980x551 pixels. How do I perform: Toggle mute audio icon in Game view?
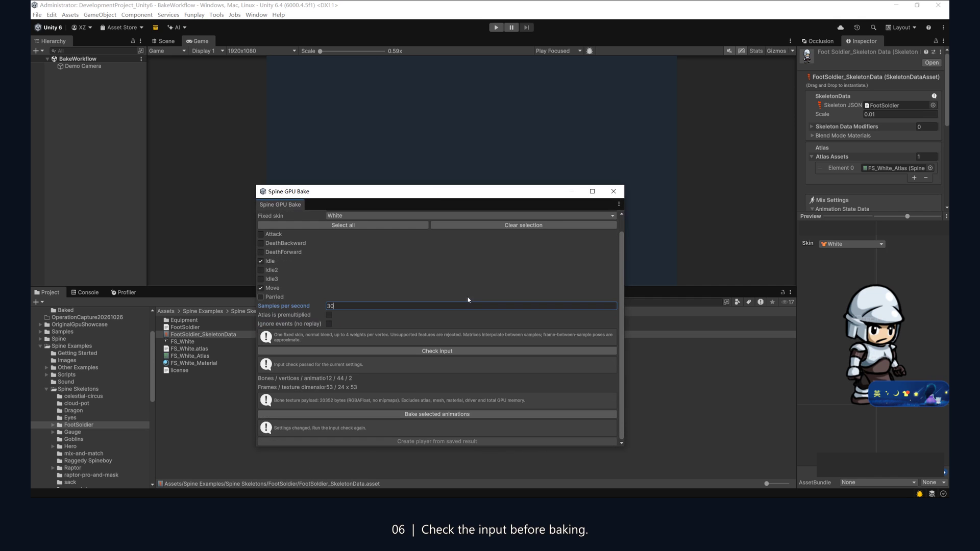coord(729,51)
